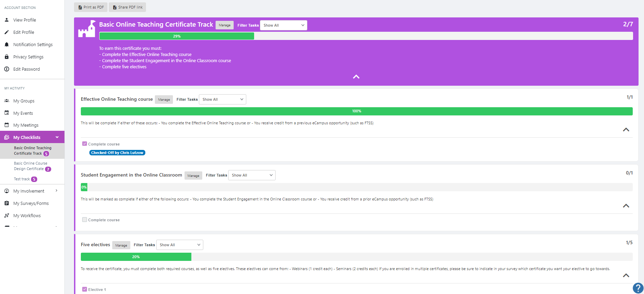Click Share PDF link button

pos(128,7)
